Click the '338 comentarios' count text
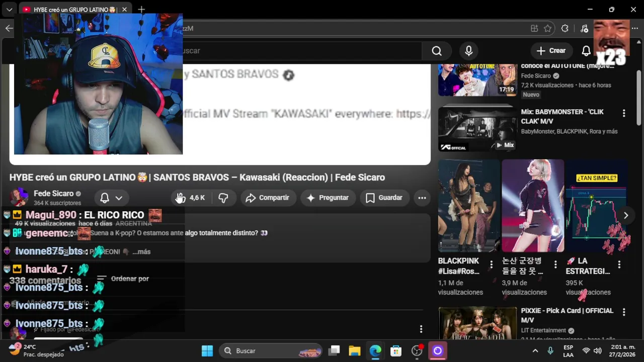 (x=45, y=281)
